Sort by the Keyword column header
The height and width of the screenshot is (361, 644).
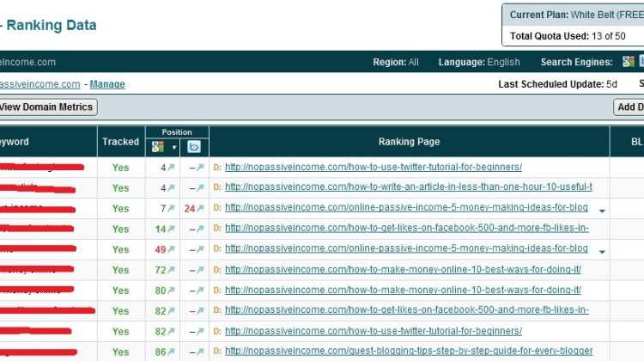15,142
